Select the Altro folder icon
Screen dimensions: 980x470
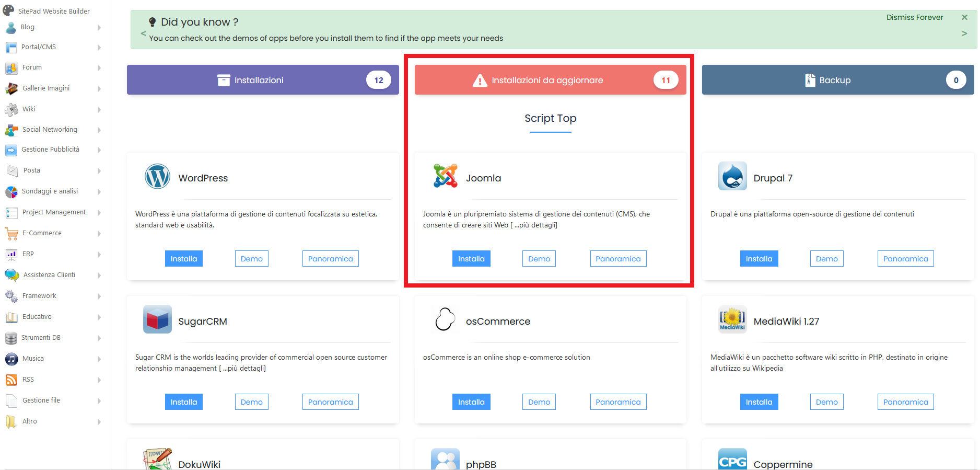pos(11,422)
